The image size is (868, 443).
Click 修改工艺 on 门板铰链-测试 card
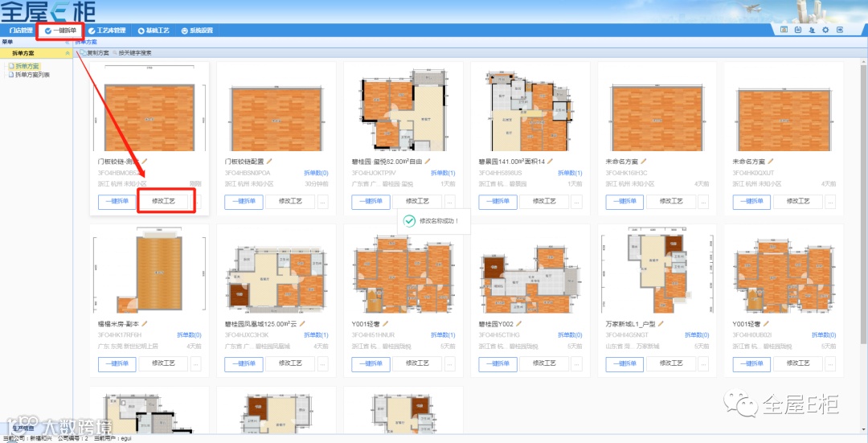163,202
